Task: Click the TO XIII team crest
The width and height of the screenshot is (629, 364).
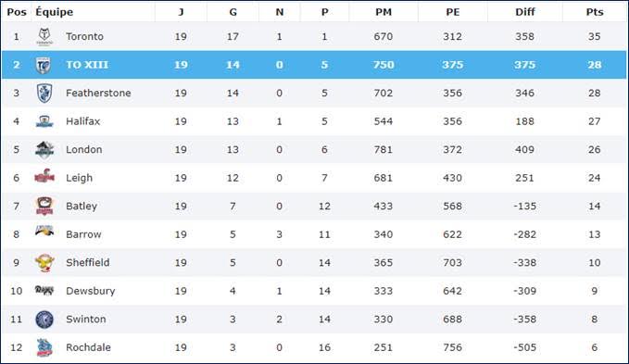Action: 44,66
